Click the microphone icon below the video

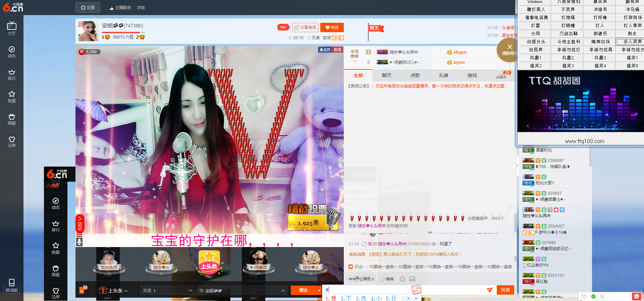(79, 241)
